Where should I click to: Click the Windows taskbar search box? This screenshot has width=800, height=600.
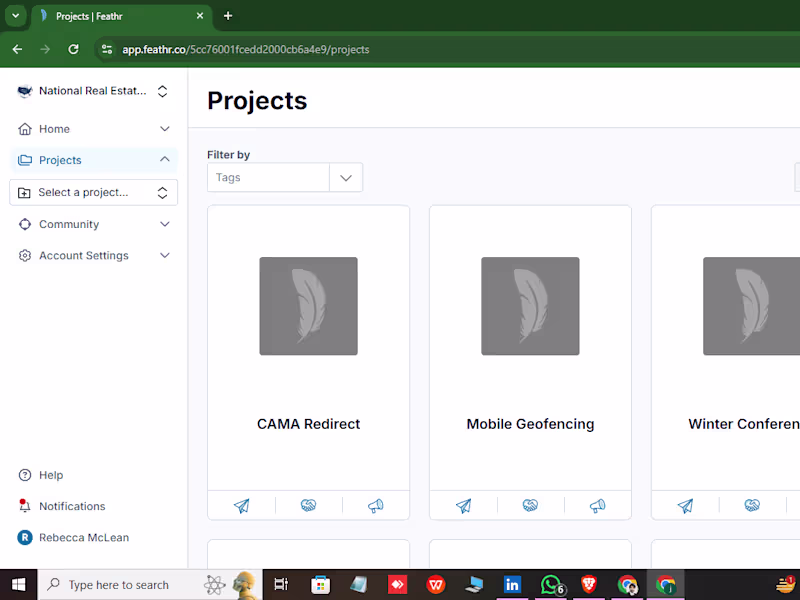point(150,585)
